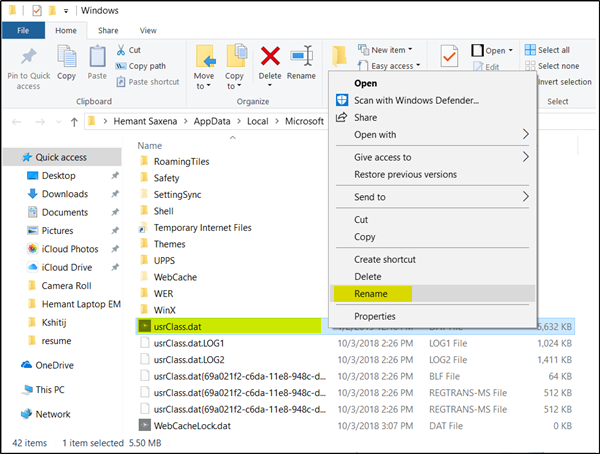Click the Cut scissors icon
Viewport: 600px width, 454px height.
point(122,50)
